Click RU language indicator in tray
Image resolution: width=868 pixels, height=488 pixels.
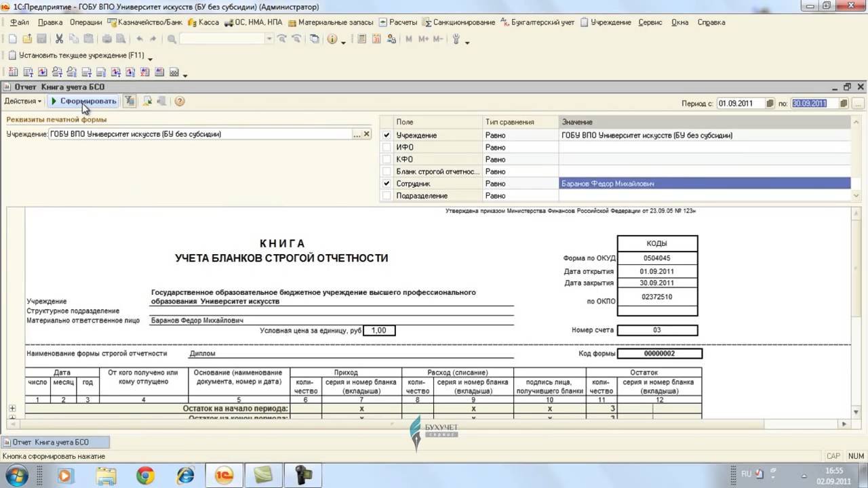pyautogui.click(x=746, y=474)
